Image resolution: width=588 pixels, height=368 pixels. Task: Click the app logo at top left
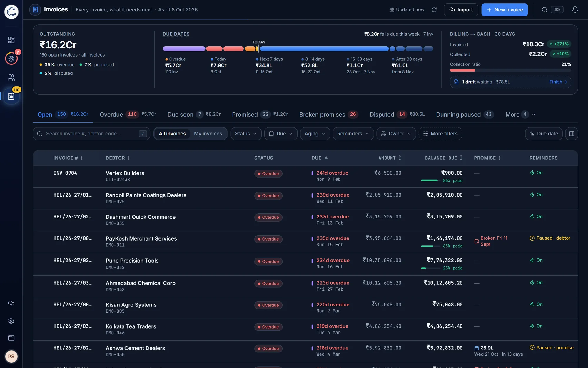point(11,12)
